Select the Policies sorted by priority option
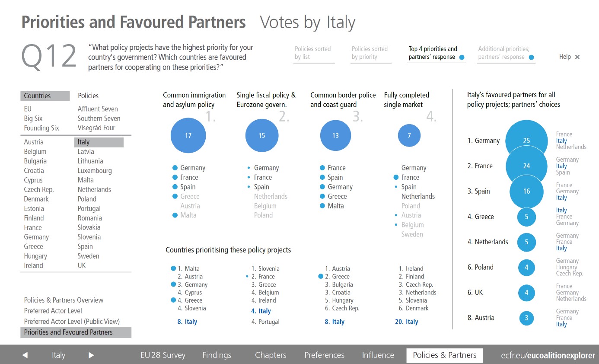This screenshot has height=364, width=599. point(370,53)
